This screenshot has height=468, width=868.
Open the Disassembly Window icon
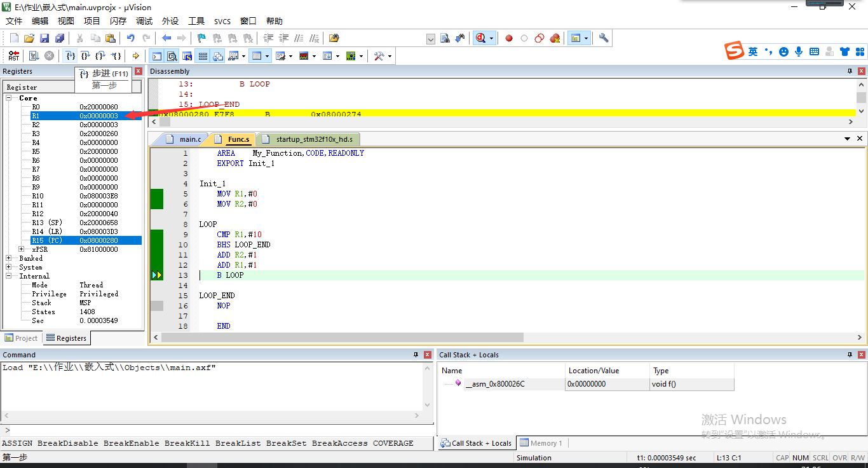(x=171, y=56)
